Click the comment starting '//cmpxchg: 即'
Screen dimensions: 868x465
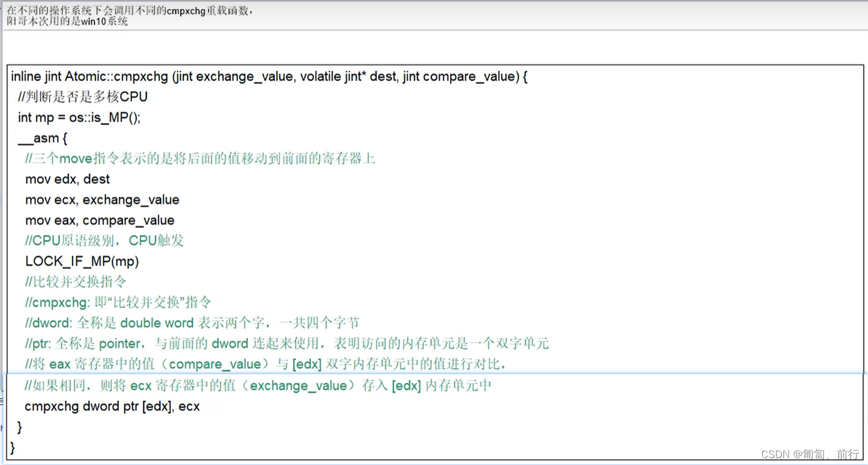[x=118, y=302]
